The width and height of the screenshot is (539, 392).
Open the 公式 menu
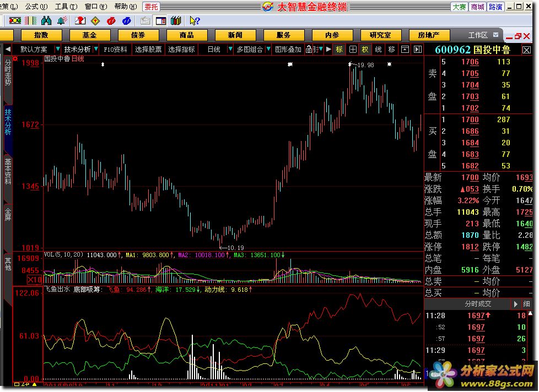point(36,7)
